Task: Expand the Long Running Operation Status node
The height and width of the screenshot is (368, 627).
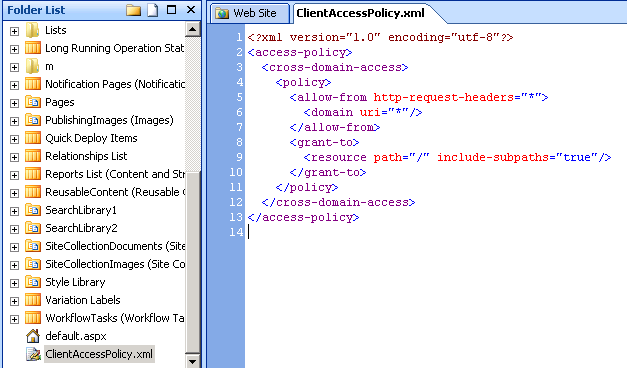Action: (x=14, y=49)
